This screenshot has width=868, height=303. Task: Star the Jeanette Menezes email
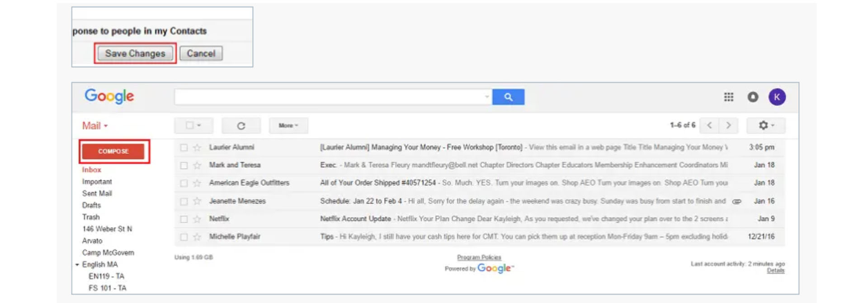coord(197,201)
